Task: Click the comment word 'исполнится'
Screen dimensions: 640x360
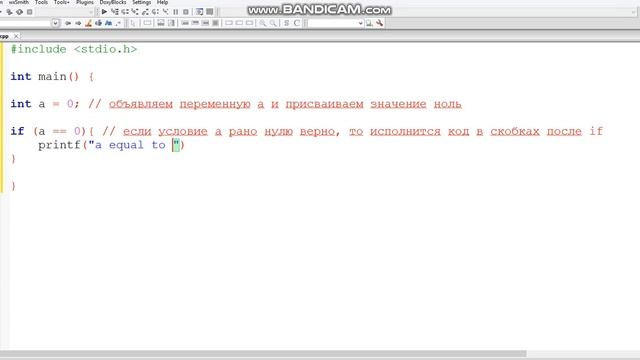Action: (x=405, y=131)
